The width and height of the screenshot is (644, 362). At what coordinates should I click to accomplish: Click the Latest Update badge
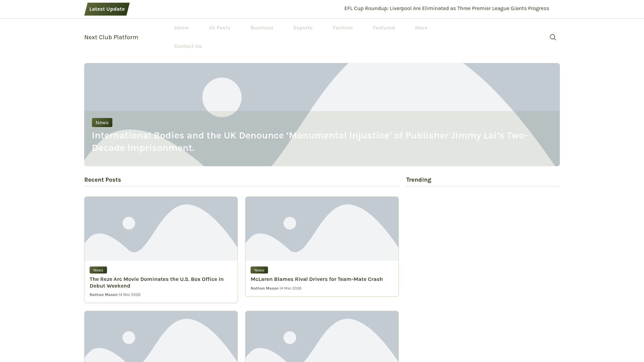[x=107, y=9]
